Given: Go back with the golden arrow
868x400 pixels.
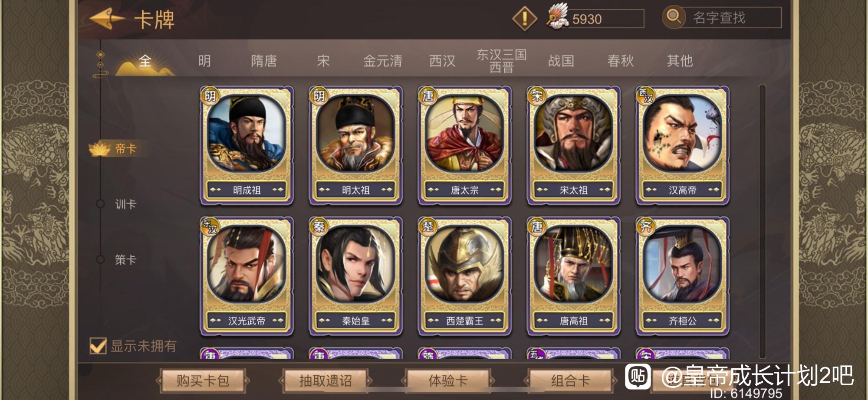Looking at the screenshot, I should pos(107,19).
